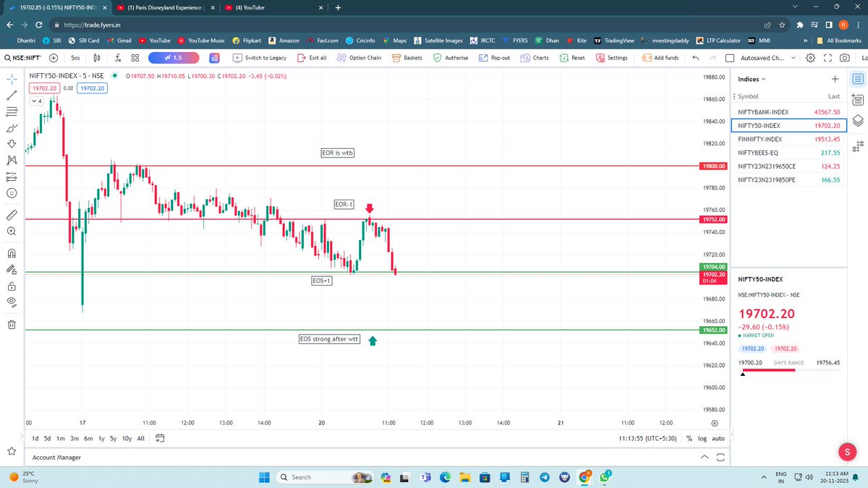Click the Windows Start button

point(263,477)
